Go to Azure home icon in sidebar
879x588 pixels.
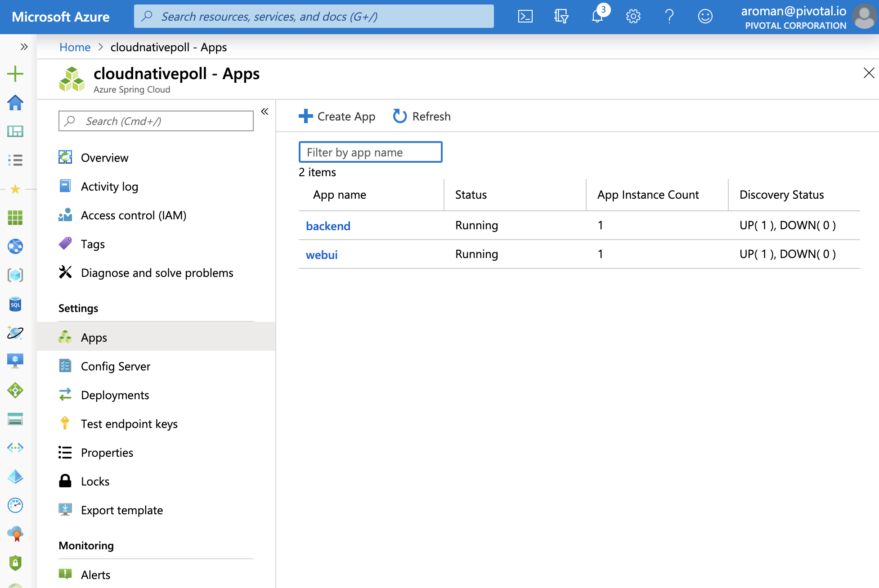point(15,102)
